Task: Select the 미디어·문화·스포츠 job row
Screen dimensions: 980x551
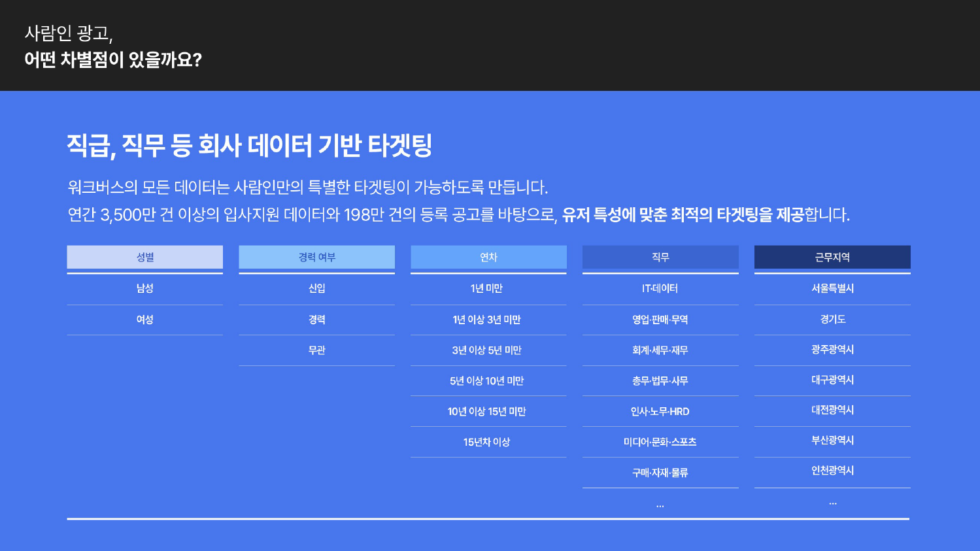Action: (x=660, y=442)
